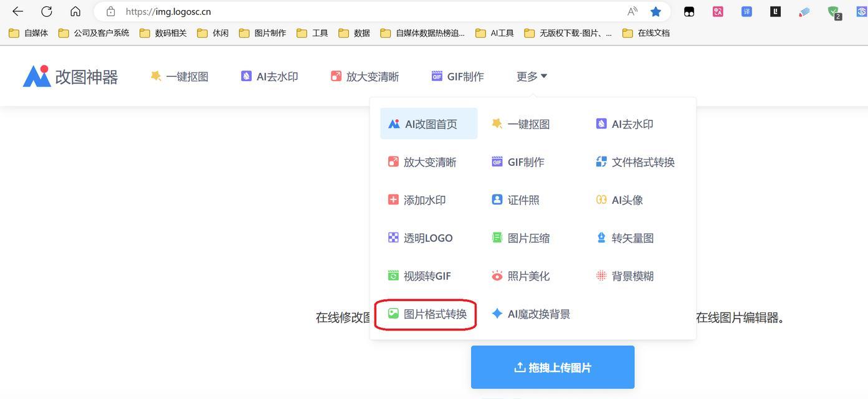Open 图片压缩 from the menu
This screenshot has height=399, width=868.
tap(520, 238)
